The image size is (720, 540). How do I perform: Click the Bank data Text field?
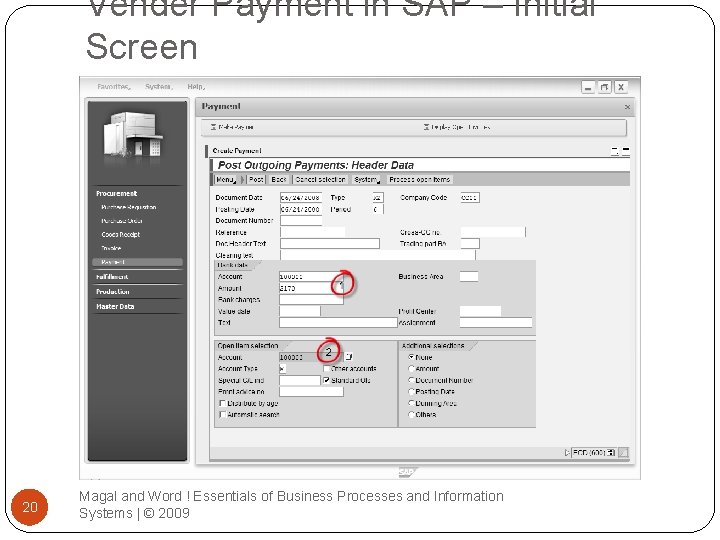click(338, 322)
